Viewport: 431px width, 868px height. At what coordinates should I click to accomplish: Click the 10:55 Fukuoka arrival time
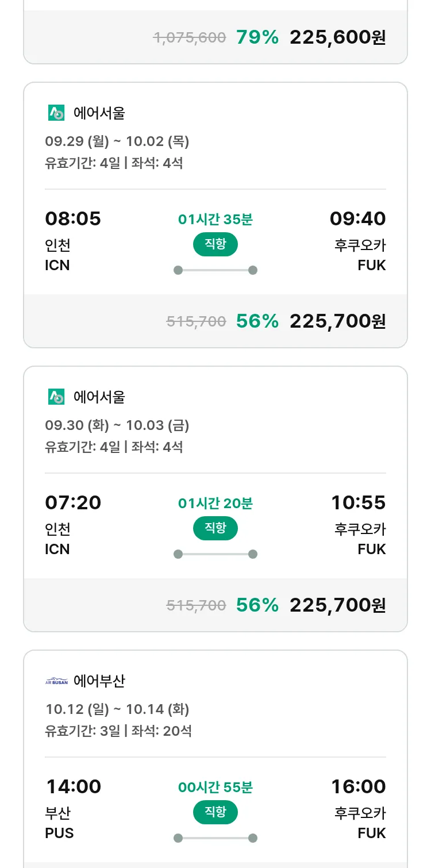358,502
